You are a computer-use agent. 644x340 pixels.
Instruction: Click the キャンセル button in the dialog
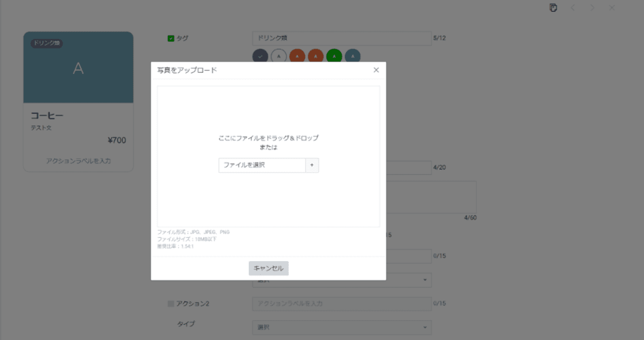point(268,268)
